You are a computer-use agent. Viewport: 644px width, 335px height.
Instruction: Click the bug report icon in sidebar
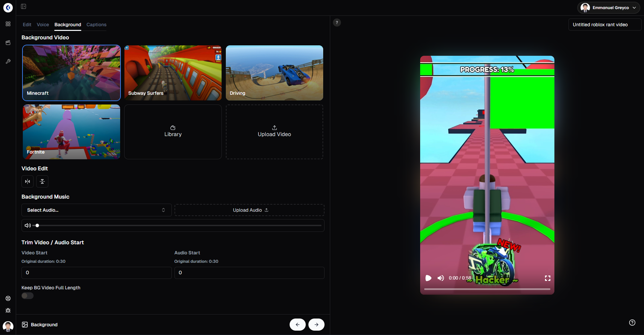[x=8, y=310]
